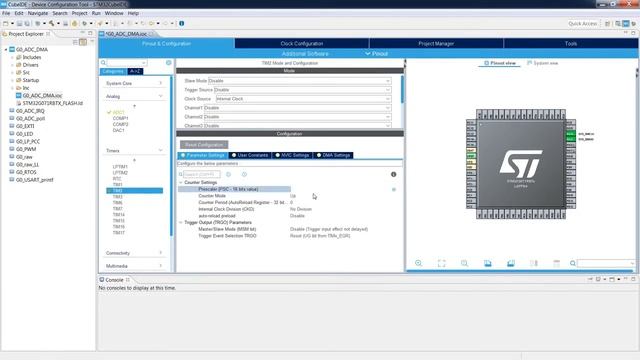Switch to A->Z sorted view
640x360 pixels.
click(135, 71)
